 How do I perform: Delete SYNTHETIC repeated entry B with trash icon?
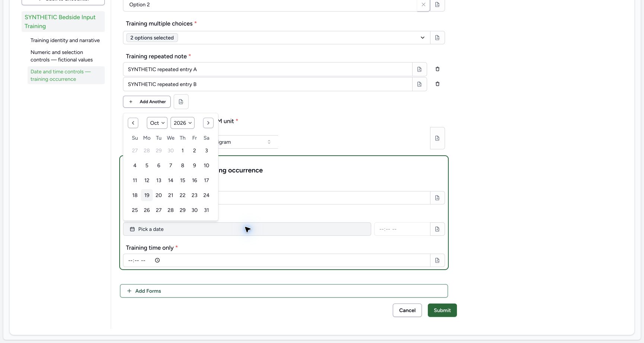click(x=438, y=84)
